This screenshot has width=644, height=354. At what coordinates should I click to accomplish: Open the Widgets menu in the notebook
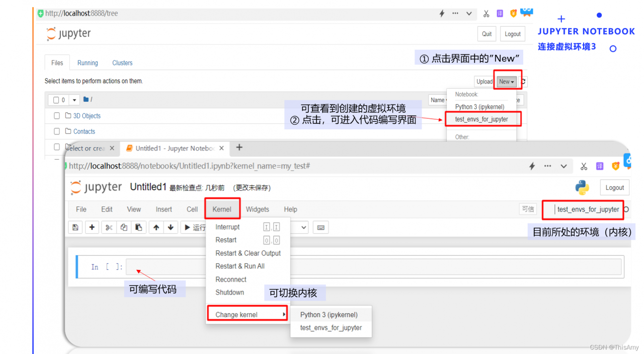(257, 209)
